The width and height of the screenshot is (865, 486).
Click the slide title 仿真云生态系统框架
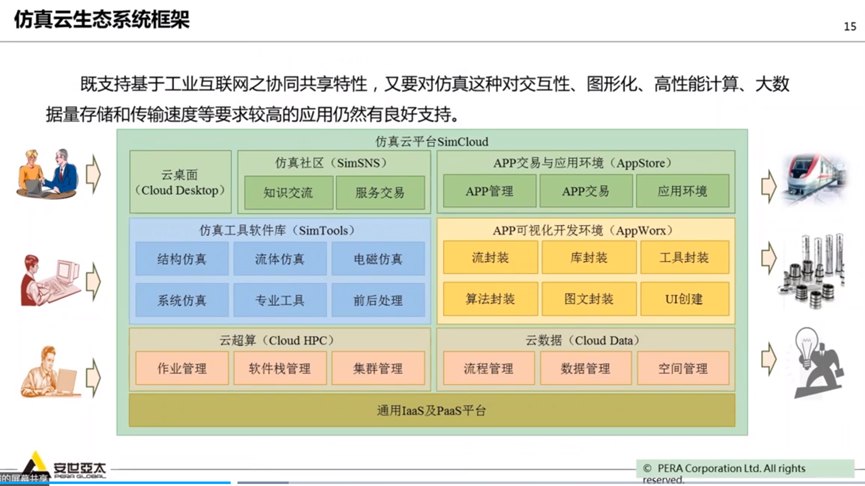coord(101,19)
